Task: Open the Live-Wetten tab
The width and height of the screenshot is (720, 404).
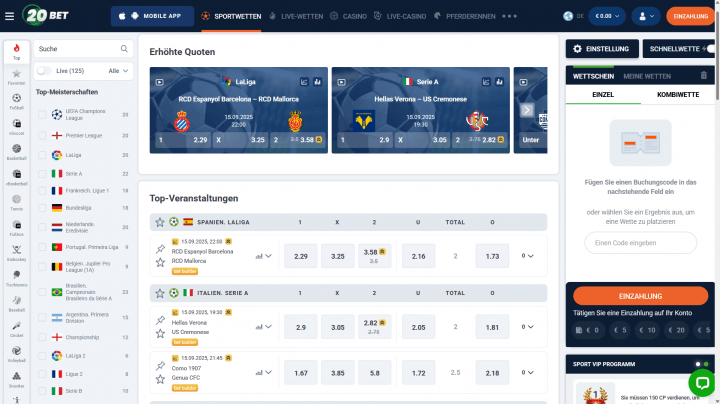Action: pyautogui.click(x=296, y=16)
